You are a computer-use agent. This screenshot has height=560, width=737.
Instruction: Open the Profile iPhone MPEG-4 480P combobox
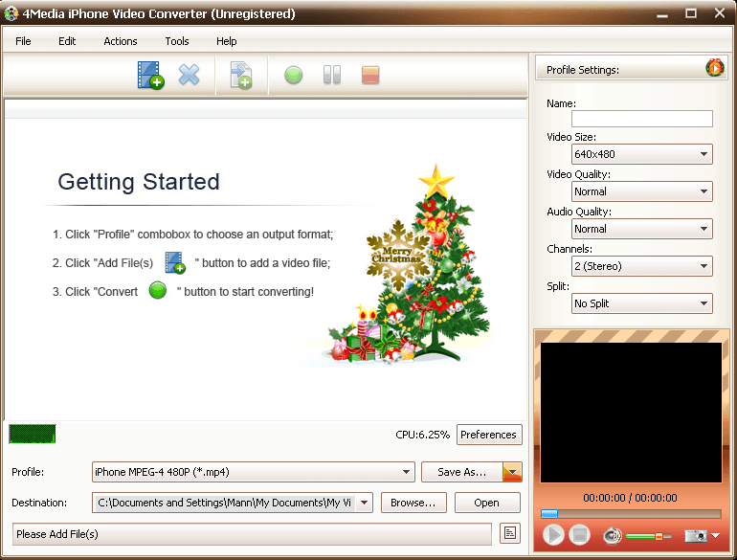[254, 472]
